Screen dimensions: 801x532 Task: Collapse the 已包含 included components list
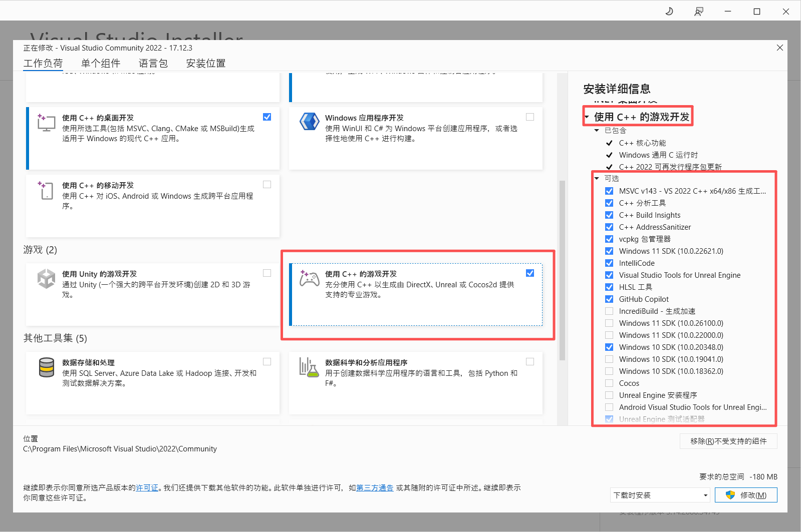[x=597, y=131]
